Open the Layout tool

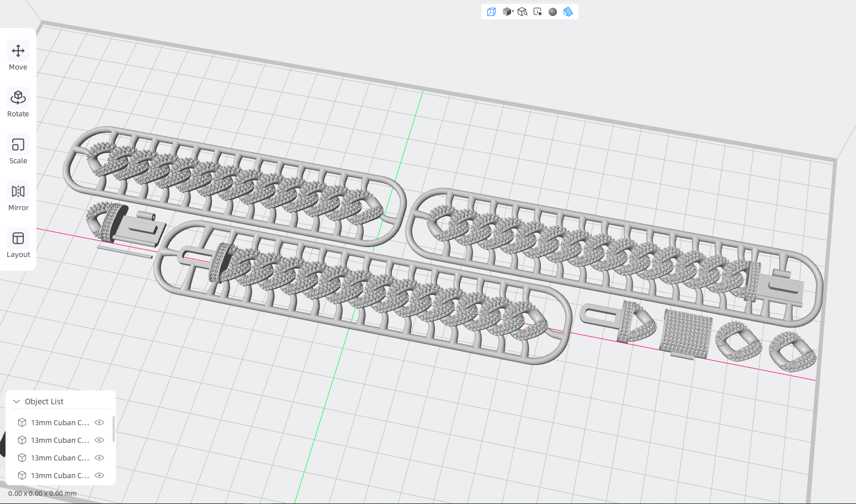(x=18, y=244)
